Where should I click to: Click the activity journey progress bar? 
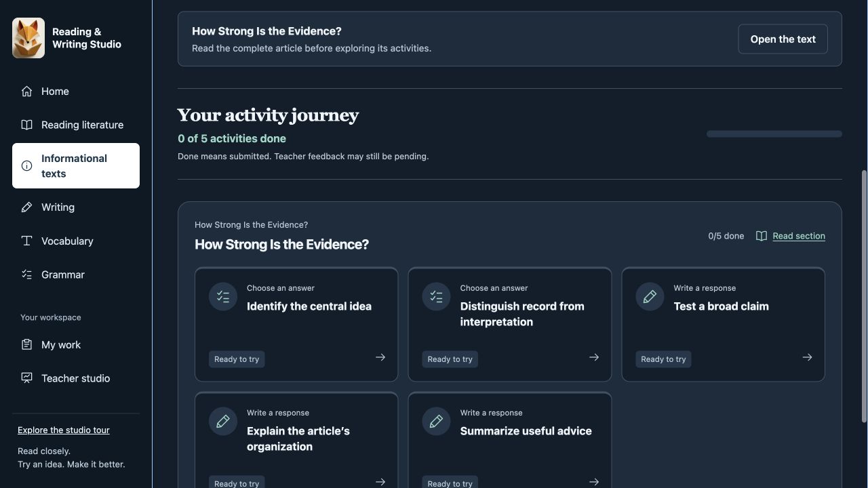click(774, 134)
